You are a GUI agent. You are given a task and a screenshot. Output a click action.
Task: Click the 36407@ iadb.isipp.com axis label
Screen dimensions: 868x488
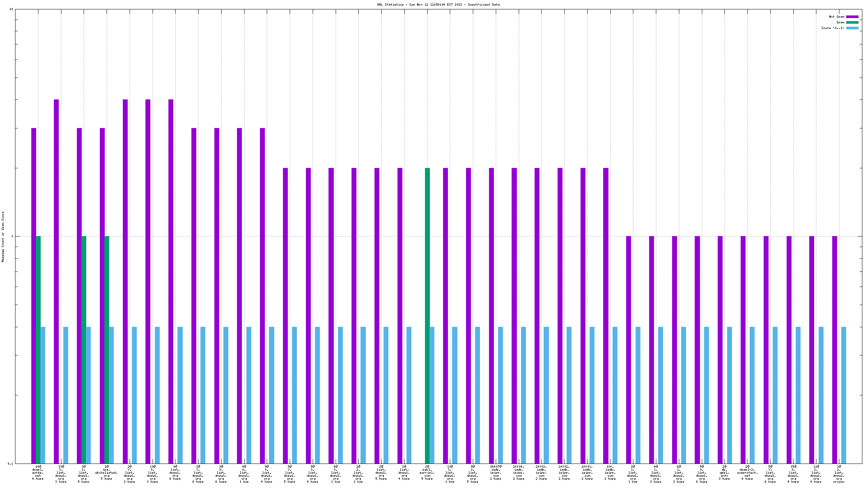tap(495, 473)
